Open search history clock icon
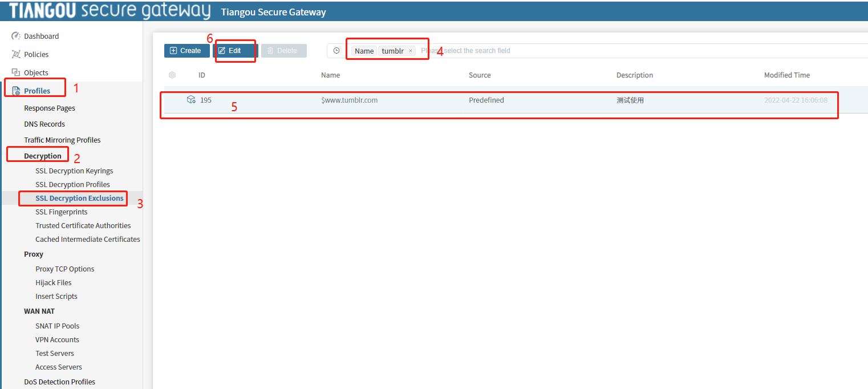The height and width of the screenshot is (389, 868). 336,51
